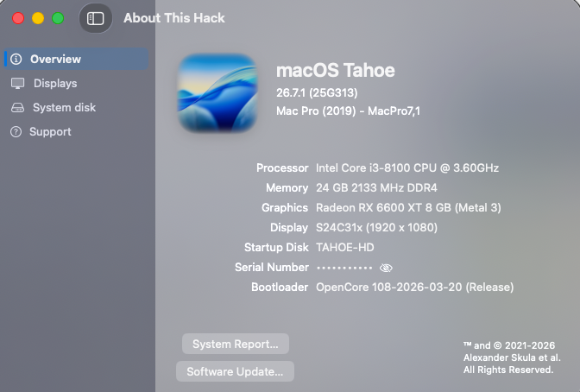
Task: Click the Startup Disk TAHOE-HD value
Action: pyautogui.click(x=344, y=247)
